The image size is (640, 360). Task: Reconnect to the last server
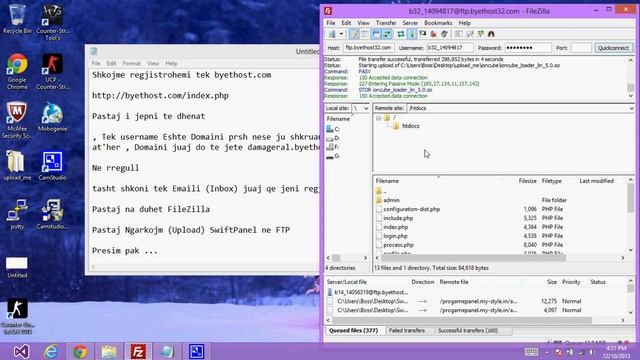point(444,34)
